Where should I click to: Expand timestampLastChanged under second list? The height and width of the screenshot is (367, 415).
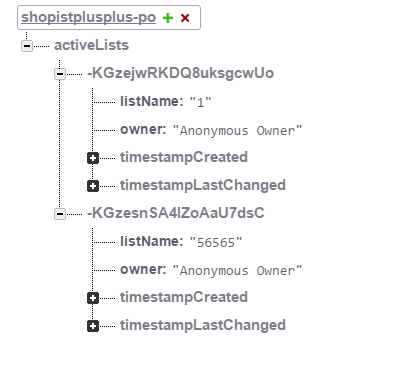click(x=93, y=326)
